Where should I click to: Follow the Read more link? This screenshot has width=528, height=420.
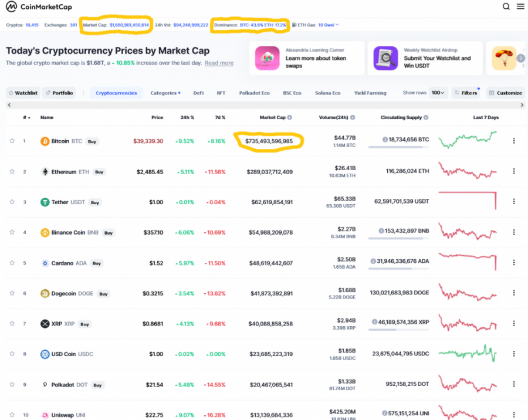point(219,63)
